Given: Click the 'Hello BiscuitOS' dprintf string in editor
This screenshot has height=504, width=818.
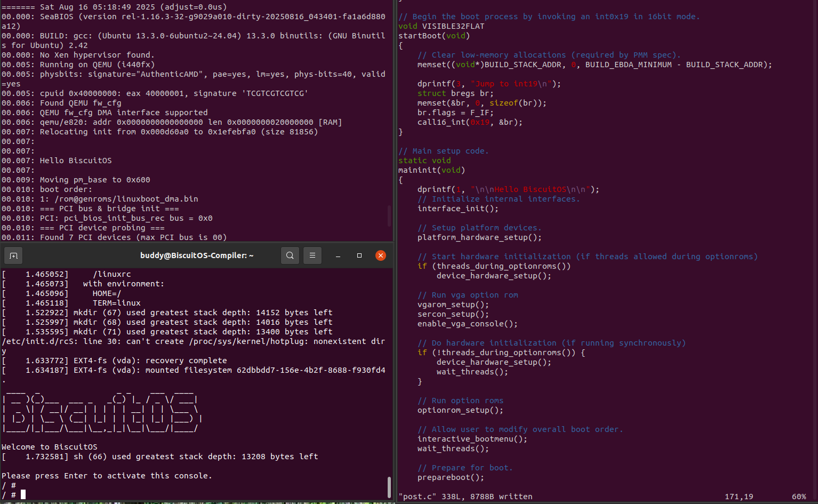Looking at the screenshot, I should coord(530,189).
